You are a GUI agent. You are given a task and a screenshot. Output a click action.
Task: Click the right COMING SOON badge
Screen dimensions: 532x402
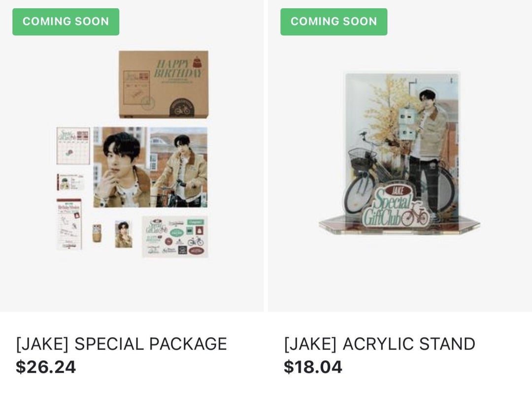click(x=334, y=22)
